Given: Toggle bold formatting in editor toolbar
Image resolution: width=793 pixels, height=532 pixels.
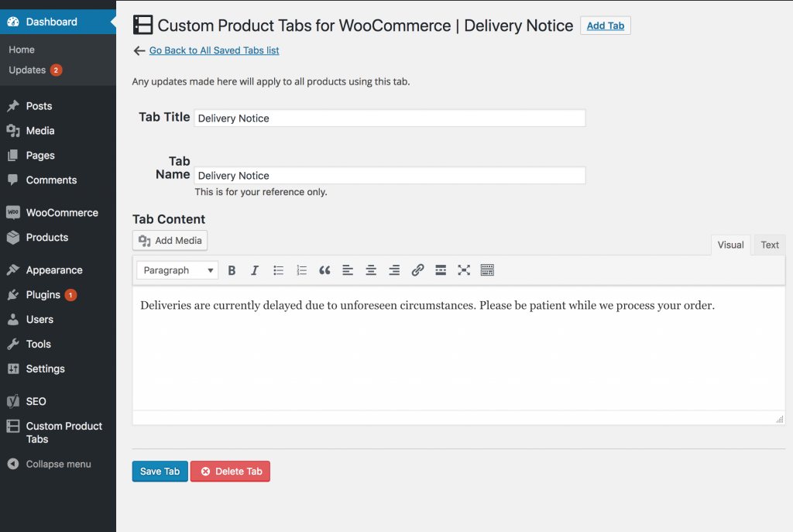Looking at the screenshot, I should (232, 270).
